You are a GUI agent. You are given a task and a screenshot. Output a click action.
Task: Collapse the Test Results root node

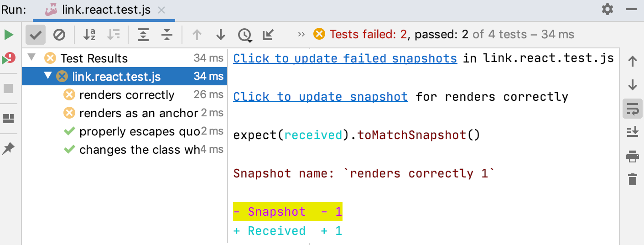31,58
